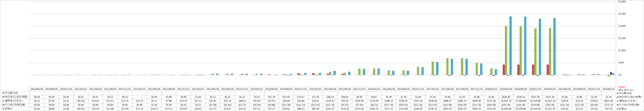Image resolution: width=644 pixels, height=111 pixels.
Task: Click the $67.20 cell
Action: (x=609, y=109)
